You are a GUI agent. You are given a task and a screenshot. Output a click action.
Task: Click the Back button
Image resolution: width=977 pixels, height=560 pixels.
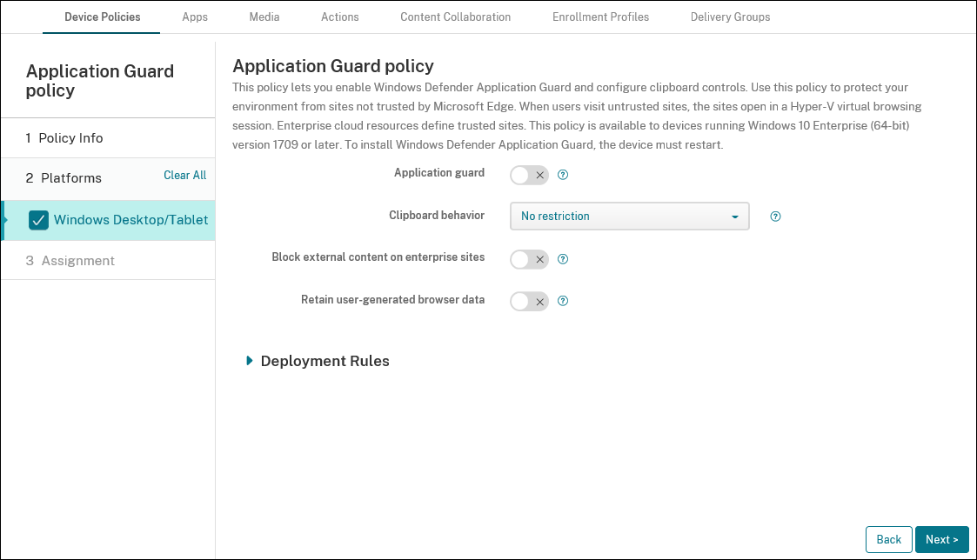pos(888,539)
